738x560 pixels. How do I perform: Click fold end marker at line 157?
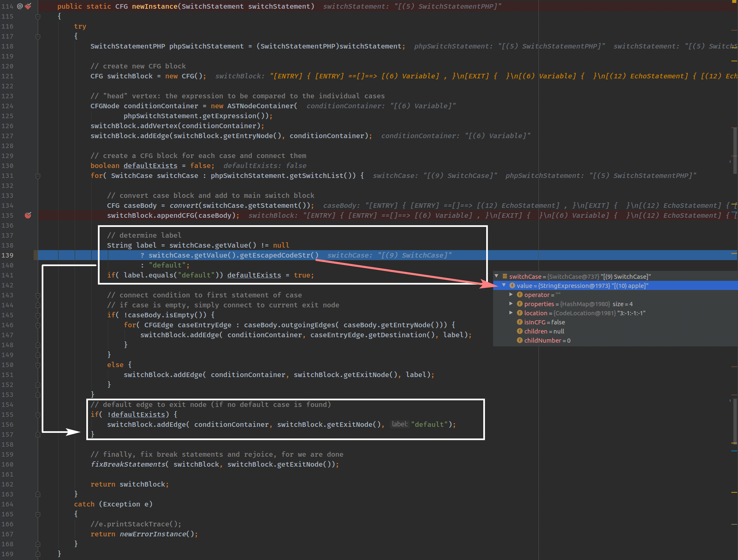(x=38, y=435)
